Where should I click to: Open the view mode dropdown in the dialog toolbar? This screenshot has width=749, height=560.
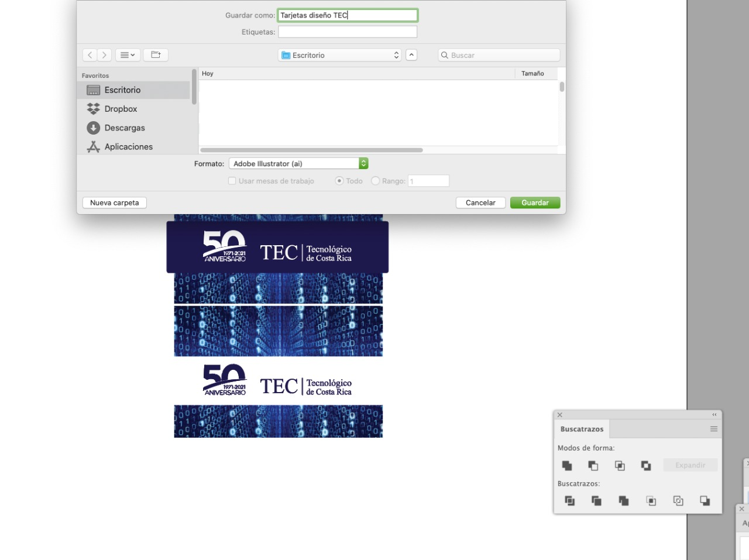pos(128,55)
